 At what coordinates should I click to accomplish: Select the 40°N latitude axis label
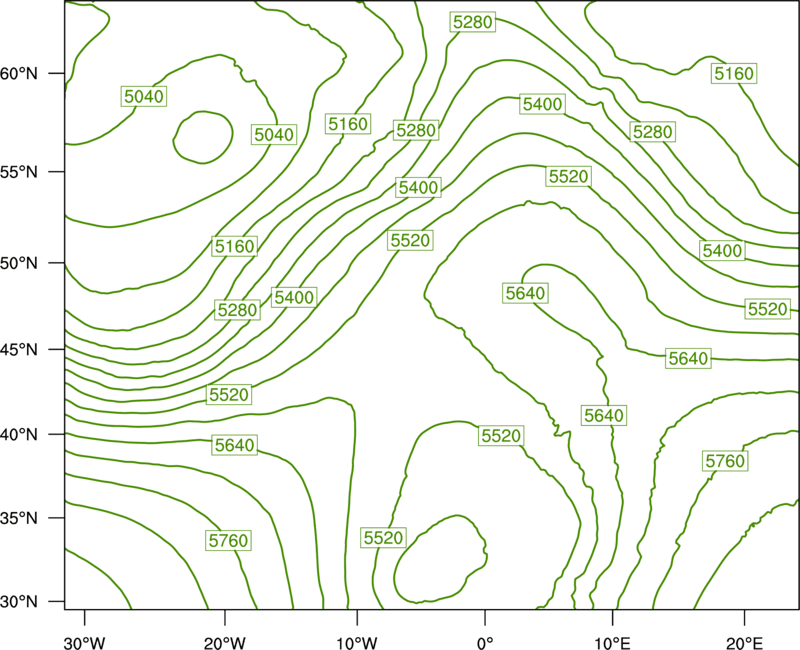pos(19,435)
